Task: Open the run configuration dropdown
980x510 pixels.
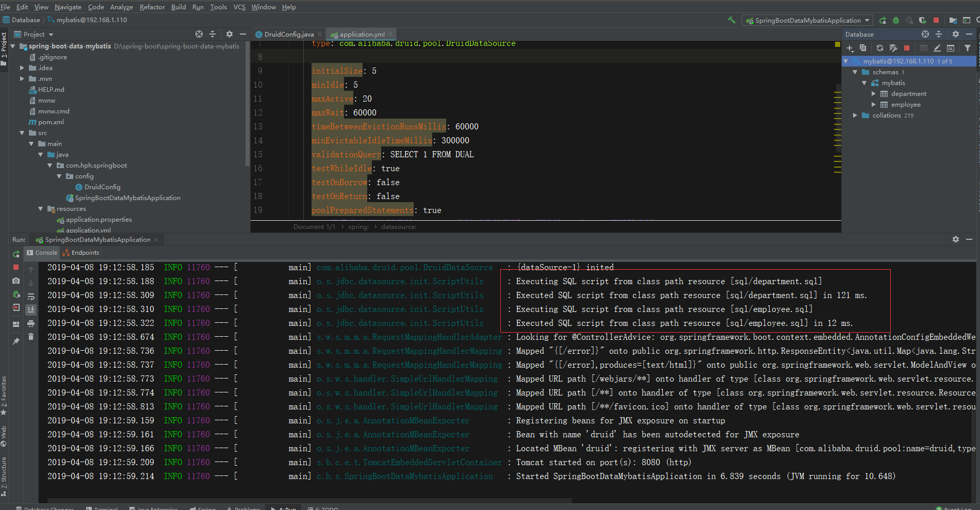Action: coord(807,21)
